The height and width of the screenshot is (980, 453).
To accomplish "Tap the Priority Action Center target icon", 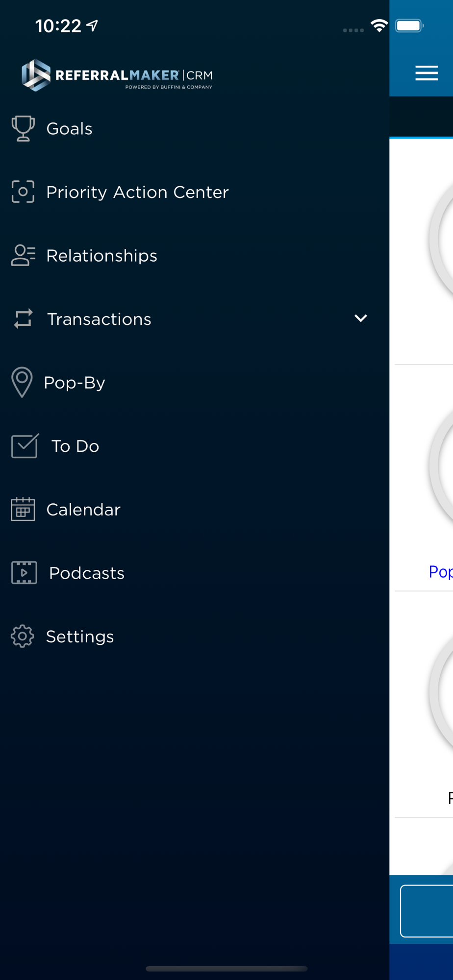I will 23,192.
